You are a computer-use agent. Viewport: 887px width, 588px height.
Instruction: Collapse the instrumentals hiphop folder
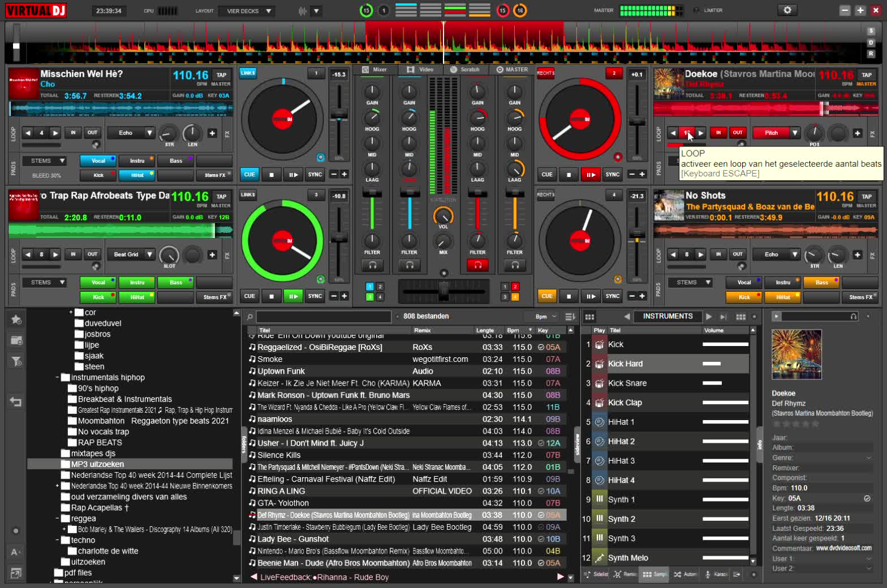tap(58, 377)
